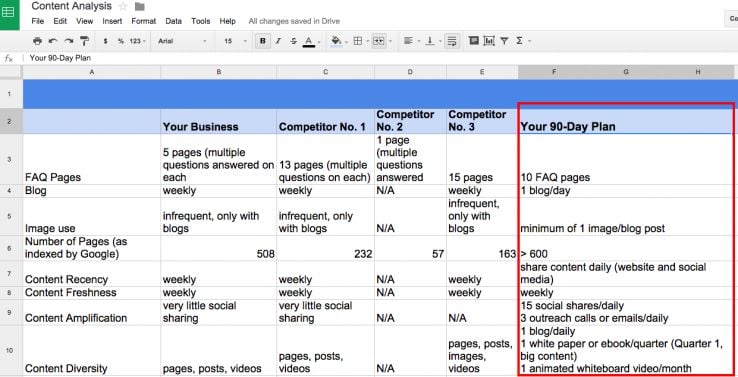Open the text color picker
Viewport: 738px width, 377px height.
(309, 41)
